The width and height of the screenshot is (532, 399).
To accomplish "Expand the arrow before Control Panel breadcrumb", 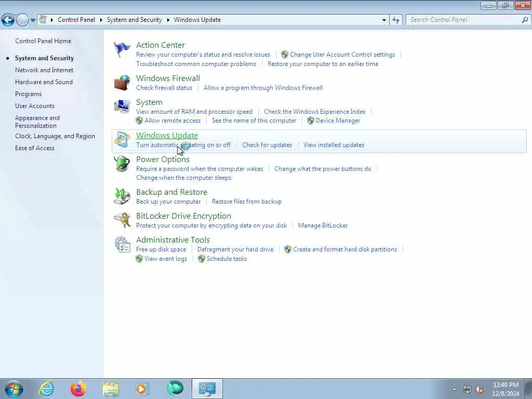I will pyautogui.click(x=52, y=20).
